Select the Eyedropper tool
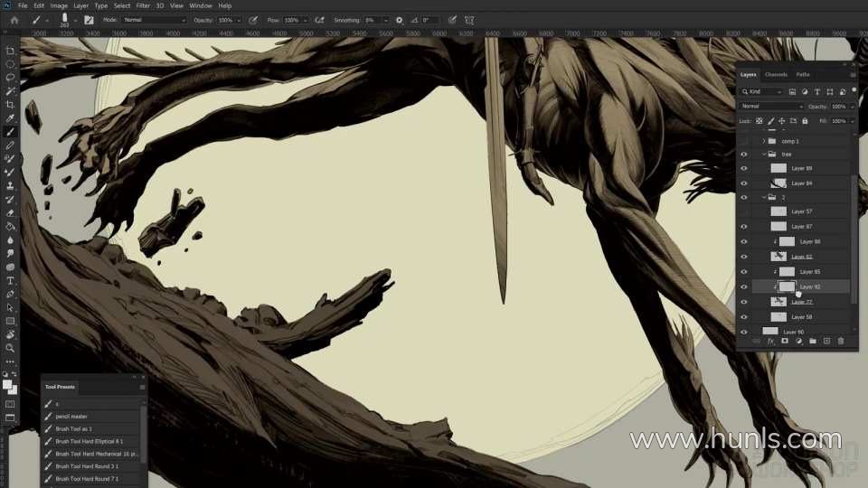 [x=11, y=118]
